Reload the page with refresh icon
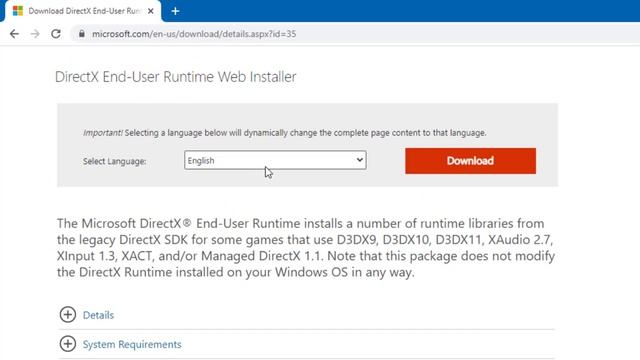 pyautogui.click(x=56, y=34)
